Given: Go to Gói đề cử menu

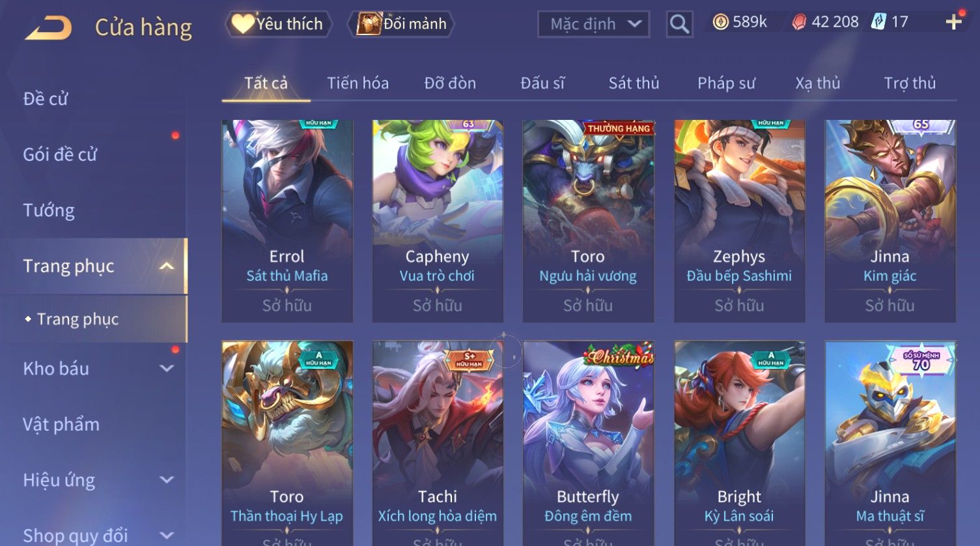Looking at the screenshot, I should click(60, 154).
